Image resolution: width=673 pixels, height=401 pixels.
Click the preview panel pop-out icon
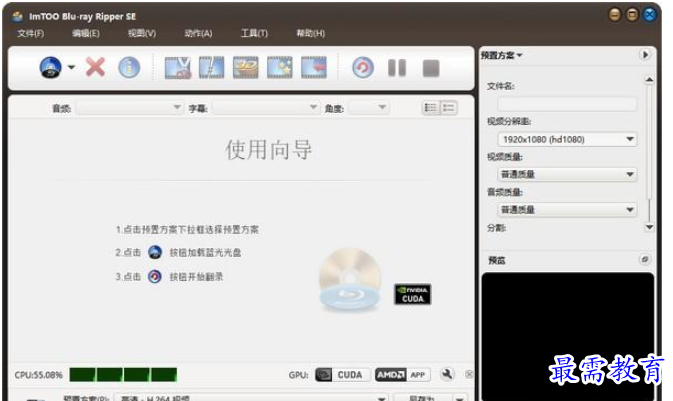click(645, 259)
